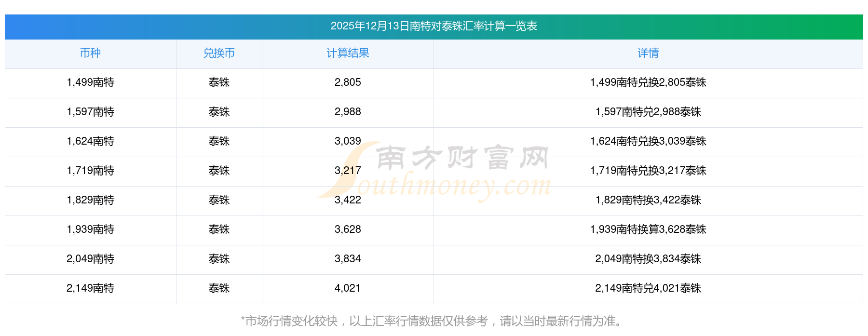Click the result value 3,422
Image resolution: width=868 pixels, height=336 pixels.
pos(348,200)
